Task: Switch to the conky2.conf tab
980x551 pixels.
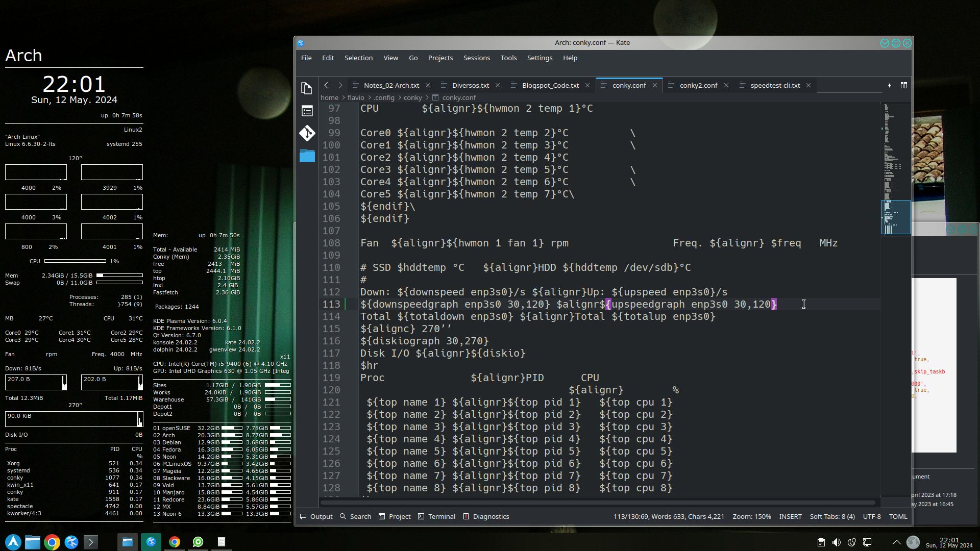Action: [698, 85]
